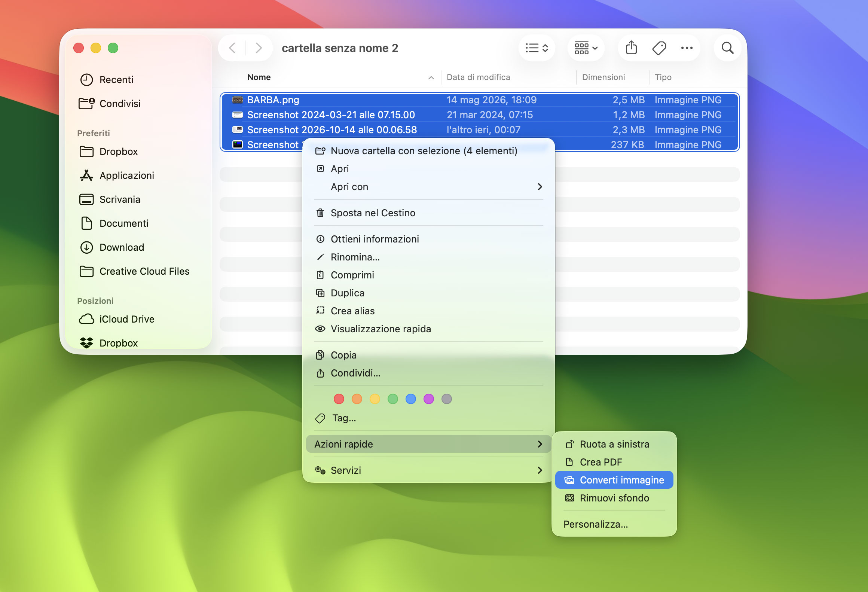Choose Rimuovi sfondo quick action
This screenshot has height=592, width=868.
coord(614,498)
